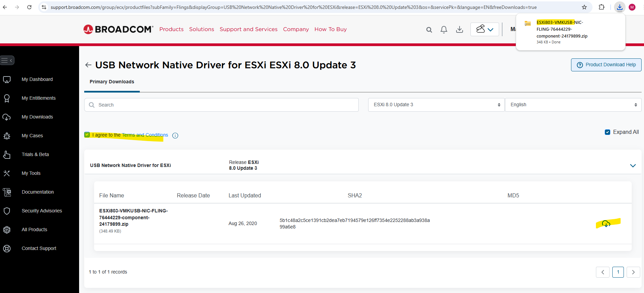644x293 pixels.
Task: Click the '1 to 1 of 1 records' text
Action: tap(108, 272)
